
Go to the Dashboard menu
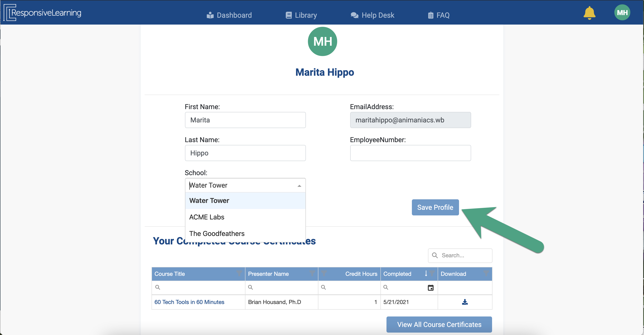click(229, 15)
